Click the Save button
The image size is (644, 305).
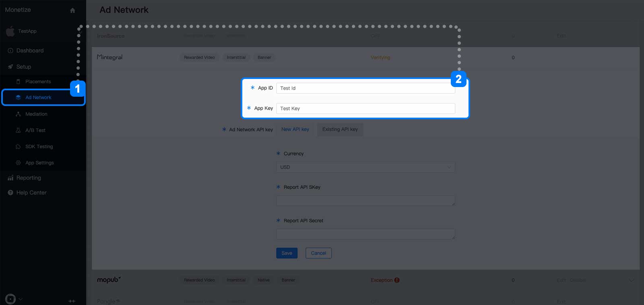(287, 253)
